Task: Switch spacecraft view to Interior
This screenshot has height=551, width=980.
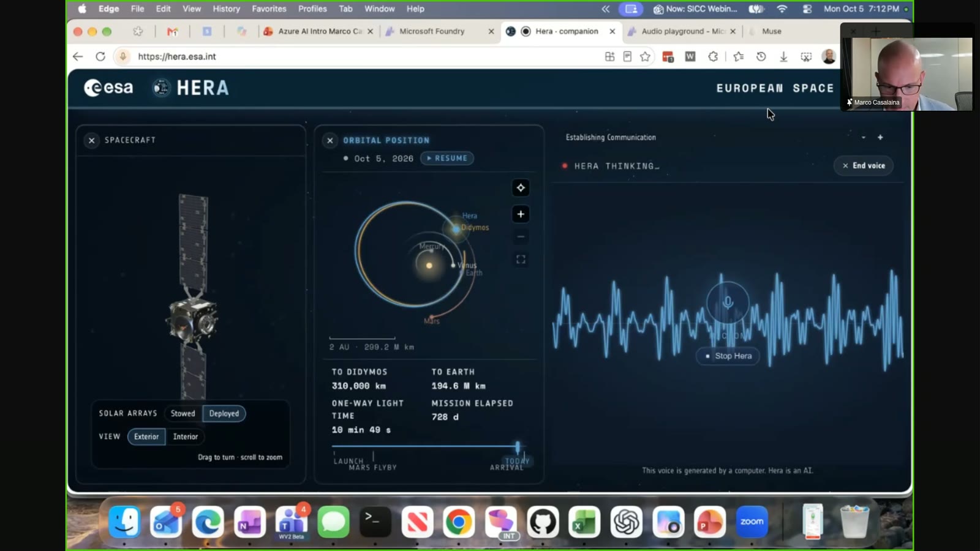Action: pyautogui.click(x=186, y=437)
